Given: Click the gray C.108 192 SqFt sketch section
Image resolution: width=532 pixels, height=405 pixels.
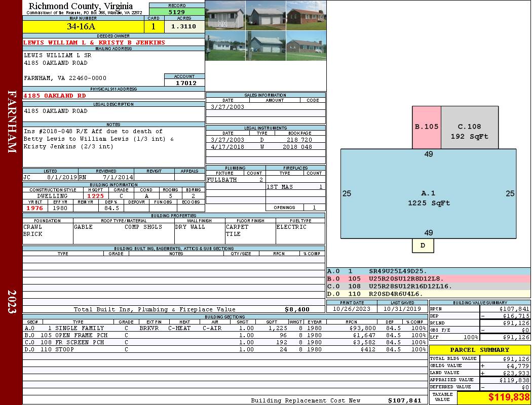Looking at the screenshot, I should tap(470, 127).
